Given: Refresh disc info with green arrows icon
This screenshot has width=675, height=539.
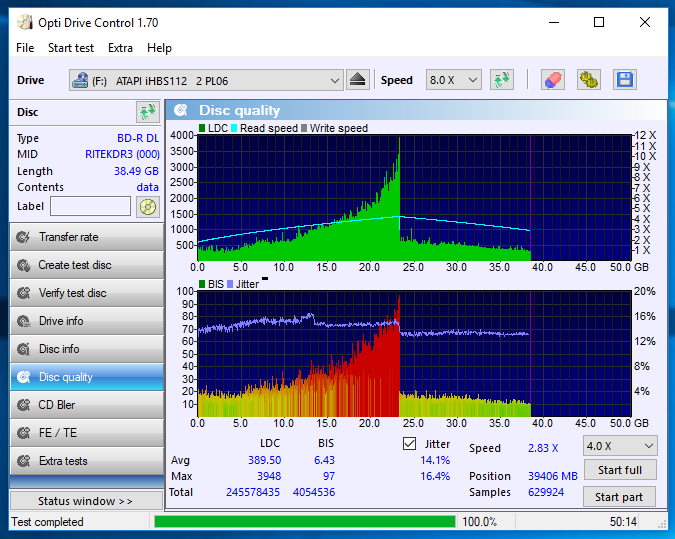Looking at the screenshot, I should [x=148, y=112].
